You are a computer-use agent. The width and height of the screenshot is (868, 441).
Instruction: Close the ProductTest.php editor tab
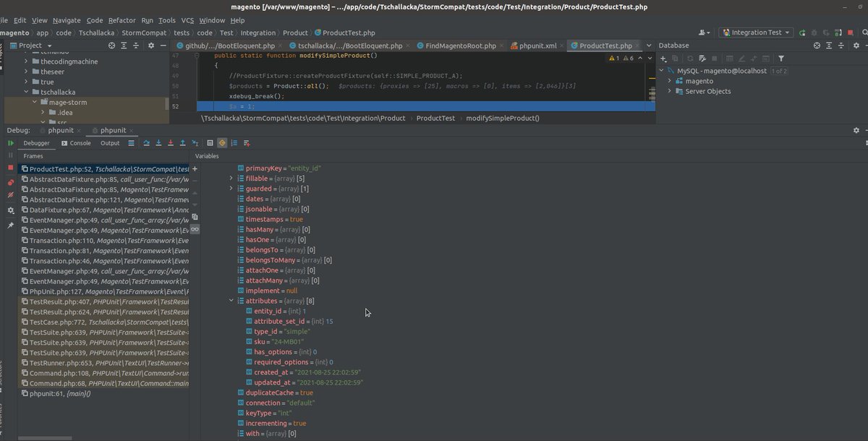point(638,46)
